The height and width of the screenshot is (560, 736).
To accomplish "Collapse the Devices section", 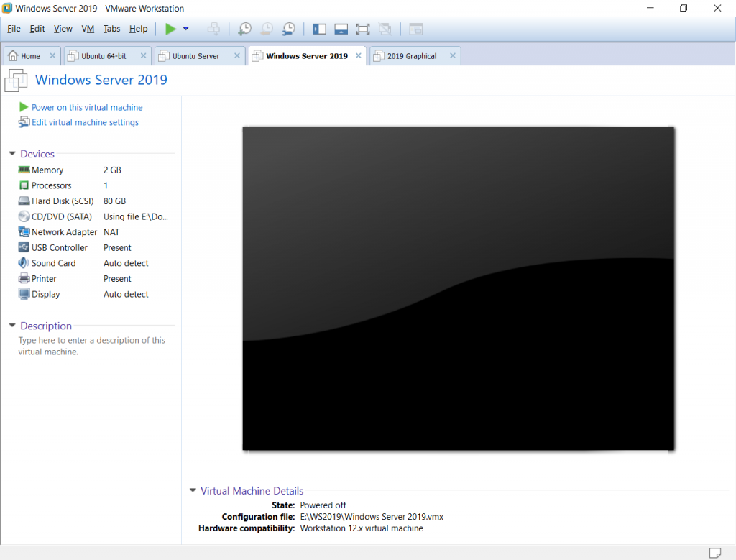I will (x=12, y=154).
